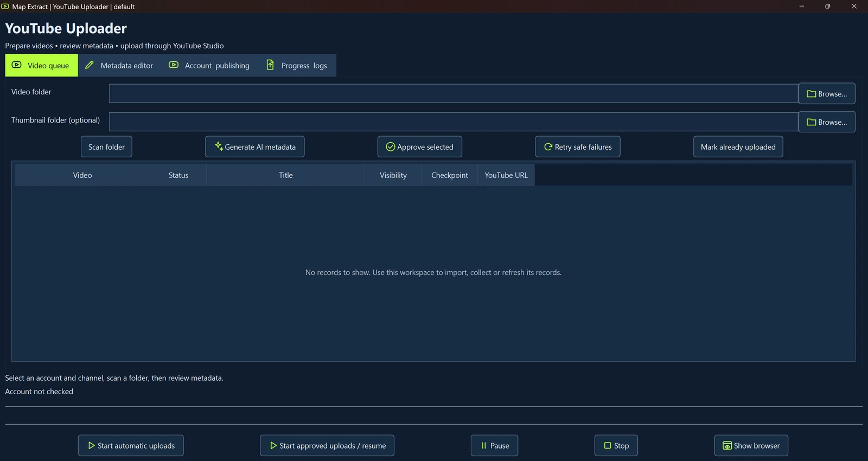Go to the Progress logs tab
Viewport: 868px width, 461px height.
297,65
